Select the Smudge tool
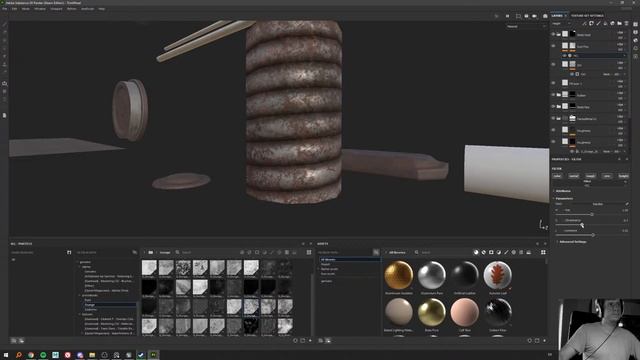 point(4,56)
